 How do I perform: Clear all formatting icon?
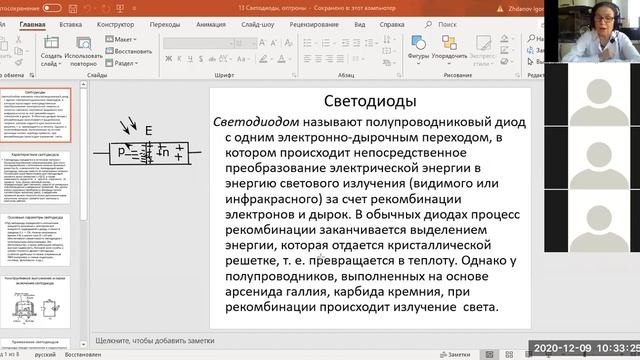click(x=288, y=43)
